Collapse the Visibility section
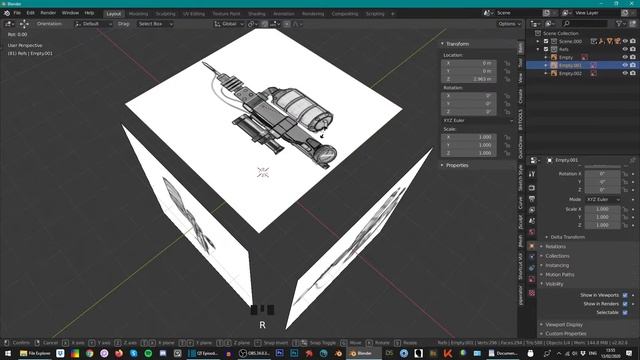The image size is (640, 360). [x=554, y=284]
